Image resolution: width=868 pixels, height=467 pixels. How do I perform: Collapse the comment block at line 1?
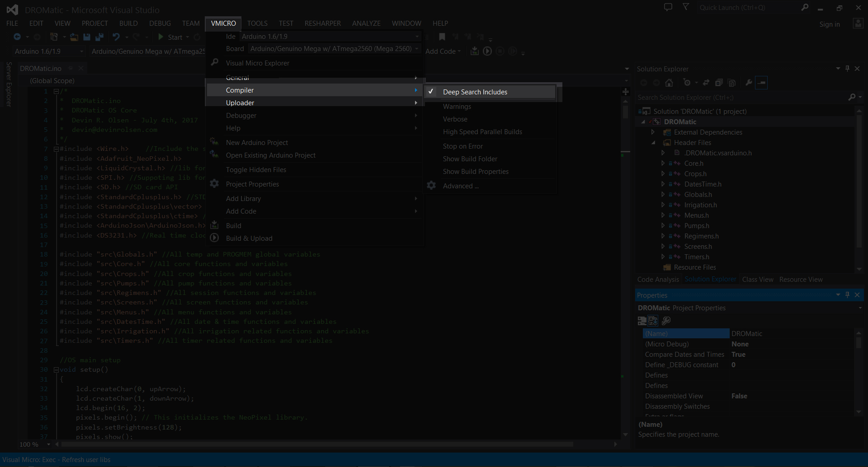click(56, 91)
